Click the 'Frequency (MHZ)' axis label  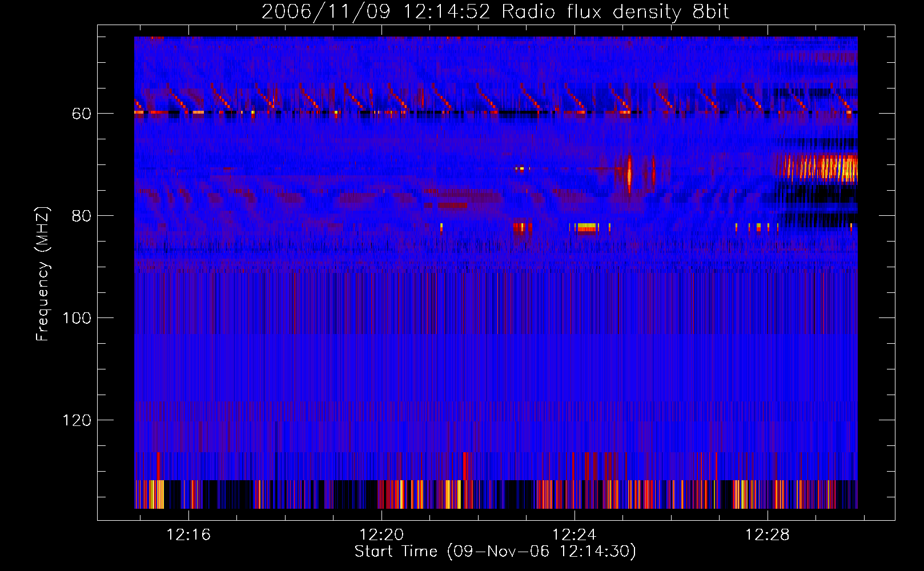(43, 274)
